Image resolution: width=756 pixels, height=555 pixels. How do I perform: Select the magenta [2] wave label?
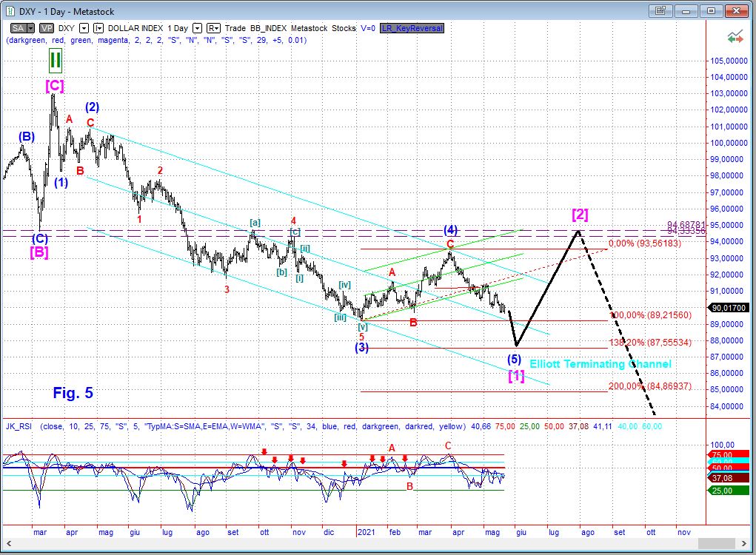580,215
